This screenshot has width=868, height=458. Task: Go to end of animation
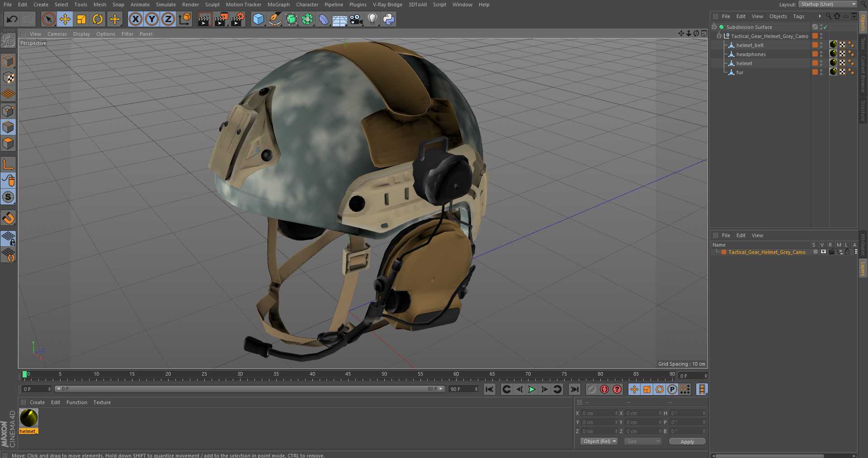[x=574, y=389]
